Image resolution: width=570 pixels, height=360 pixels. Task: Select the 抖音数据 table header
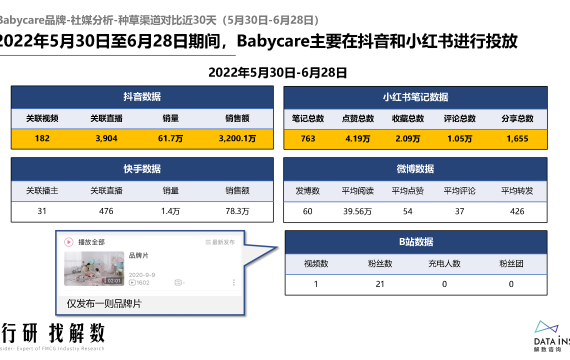coord(142,97)
